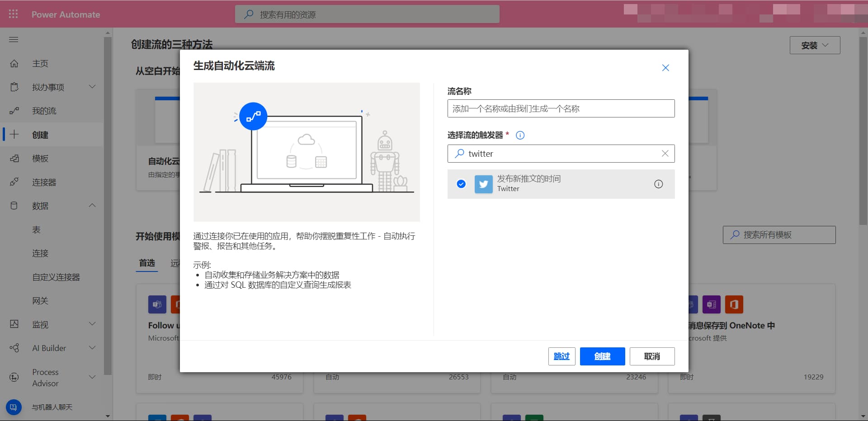Click the 搜索所有模板 search field
This screenshot has height=421, width=868.
pyautogui.click(x=779, y=235)
